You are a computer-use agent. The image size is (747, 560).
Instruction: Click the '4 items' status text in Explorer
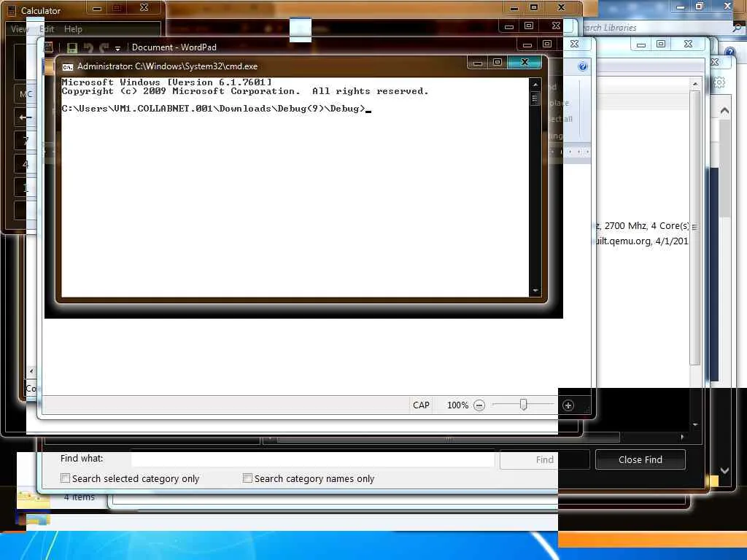coord(79,497)
